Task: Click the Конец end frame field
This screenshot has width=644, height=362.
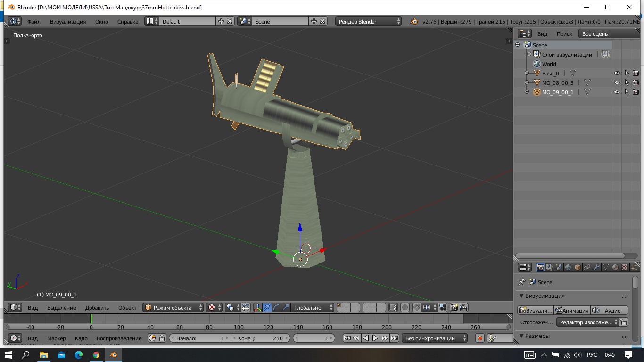Action: tap(261, 338)
